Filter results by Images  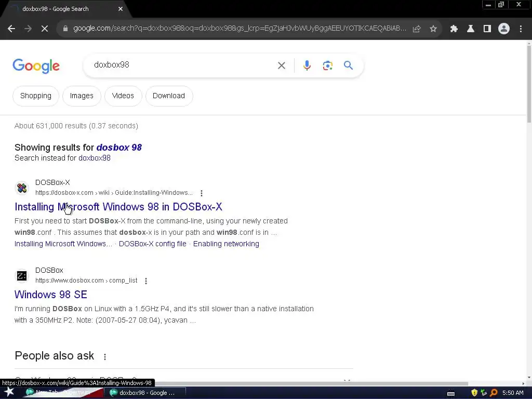[x=82, y=96]
